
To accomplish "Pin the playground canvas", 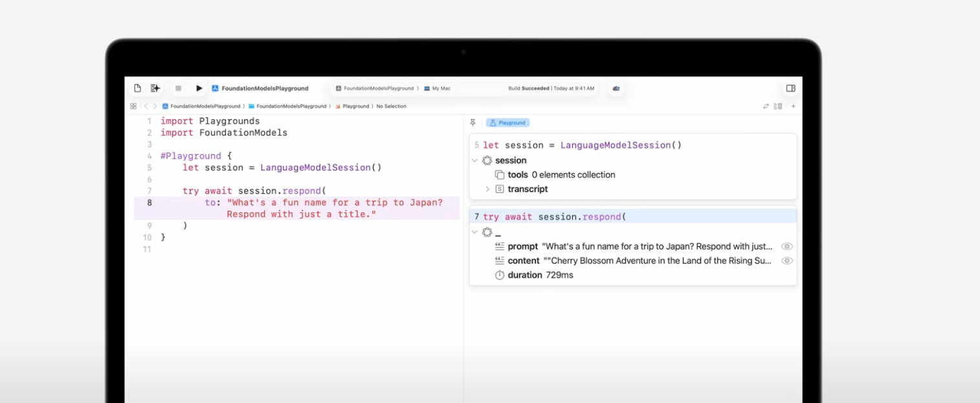I will pos(473,123).
